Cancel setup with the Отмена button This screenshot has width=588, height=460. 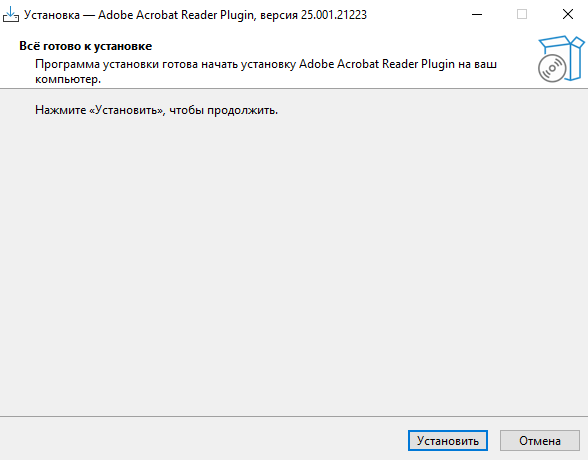coord(540,441)
